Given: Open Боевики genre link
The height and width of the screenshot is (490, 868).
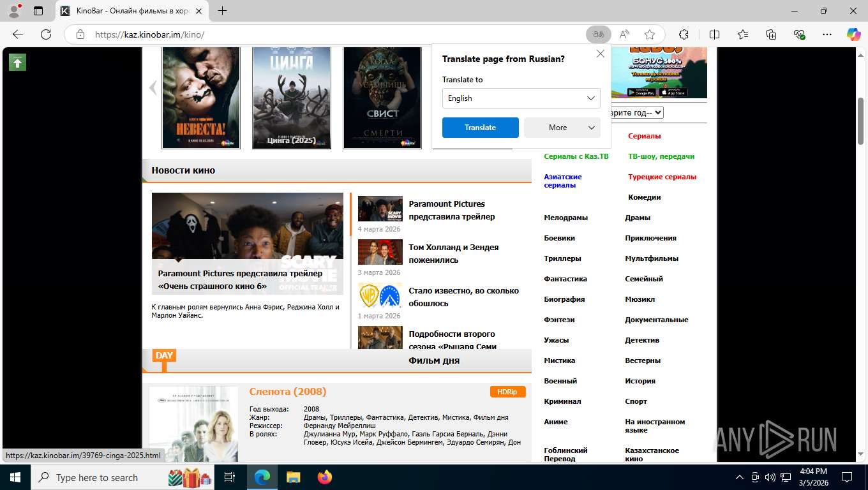Looking at the screenshot, I should coord(559,238).
